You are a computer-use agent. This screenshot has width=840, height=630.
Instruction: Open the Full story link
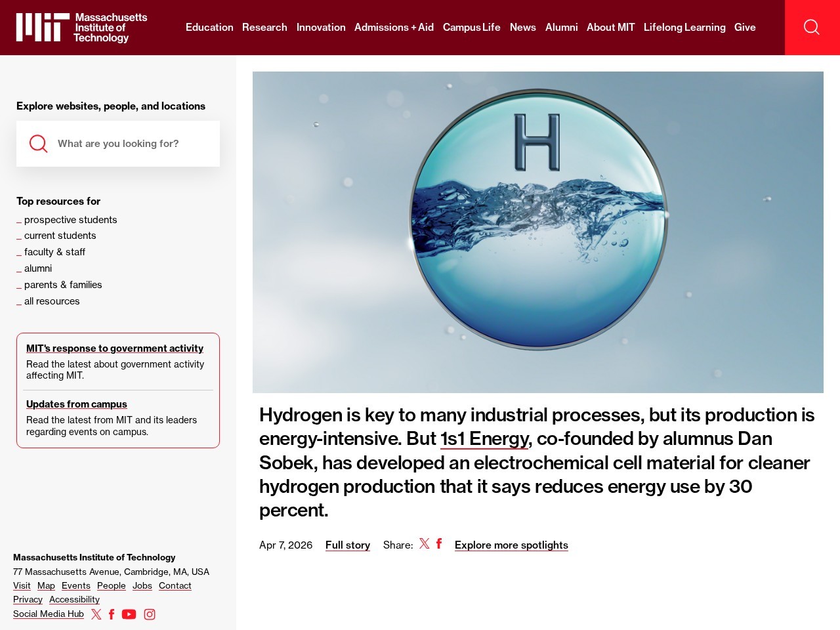pyautogui.click(x=348, y=545)
